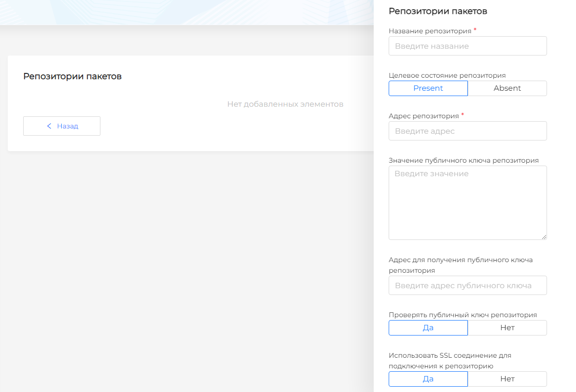
Task: Disable SSL connection with Нет
Action: point(507,379)
